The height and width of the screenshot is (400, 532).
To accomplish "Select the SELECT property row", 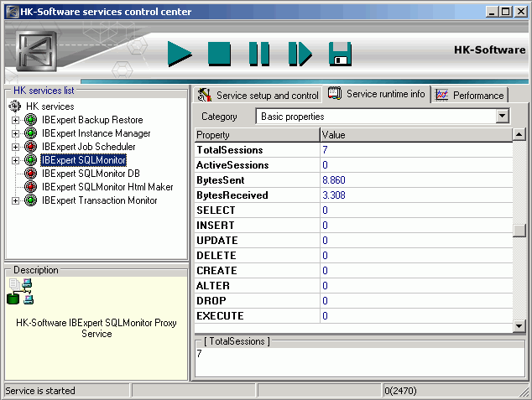I will tap(353, 210).
